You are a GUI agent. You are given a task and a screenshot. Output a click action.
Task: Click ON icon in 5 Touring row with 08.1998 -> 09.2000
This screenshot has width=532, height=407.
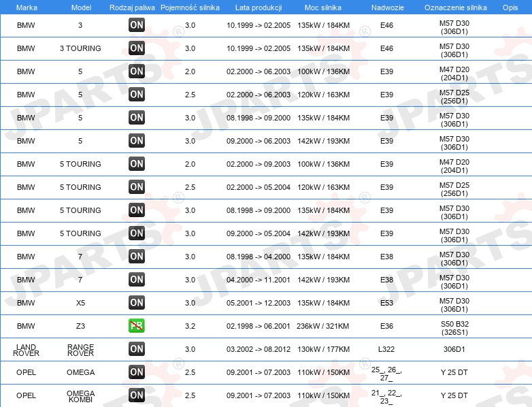click(137, 210)
